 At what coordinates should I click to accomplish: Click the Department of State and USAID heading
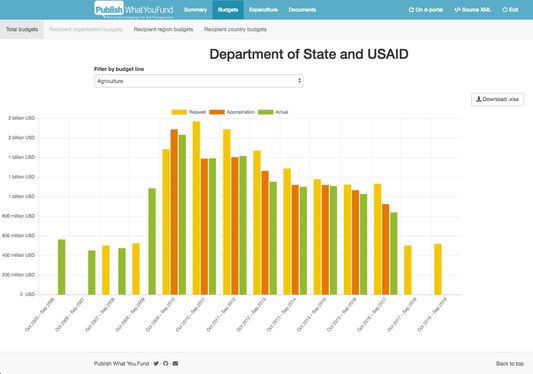309,54
